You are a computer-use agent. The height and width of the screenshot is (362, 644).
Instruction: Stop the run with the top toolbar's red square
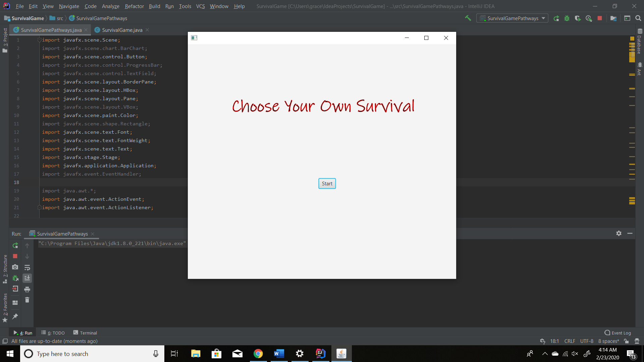coord(600,18)
